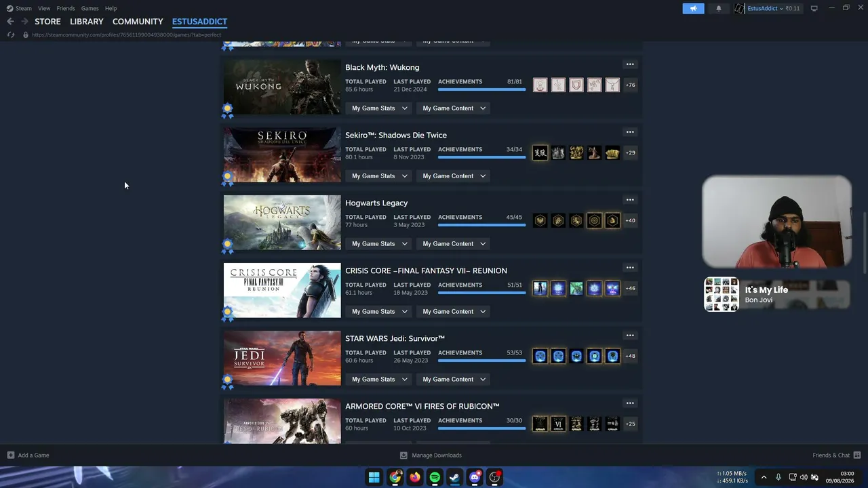Expand My Game Content for Black Myth: Wukong

pos(454,108)
